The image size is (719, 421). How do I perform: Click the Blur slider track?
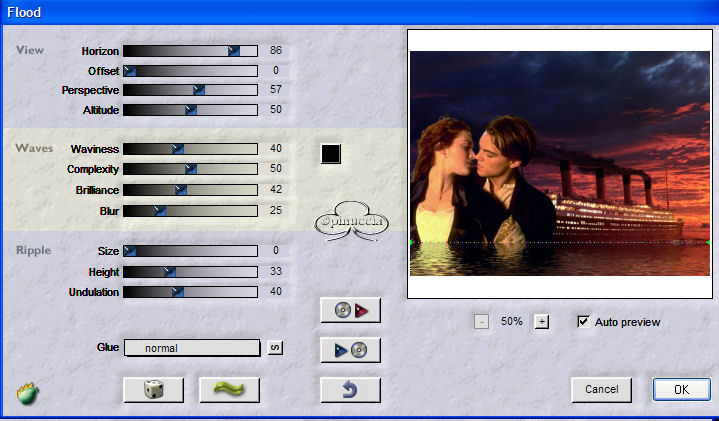coord(190,211)
